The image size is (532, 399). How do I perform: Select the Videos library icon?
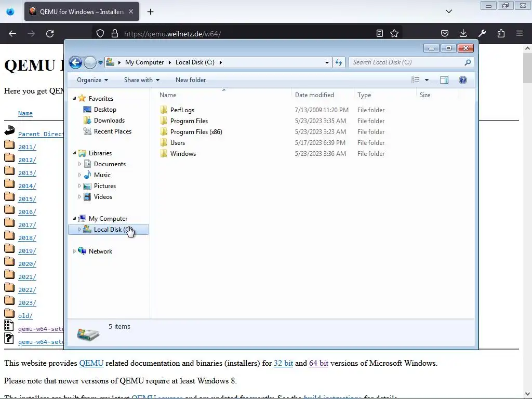87,197
